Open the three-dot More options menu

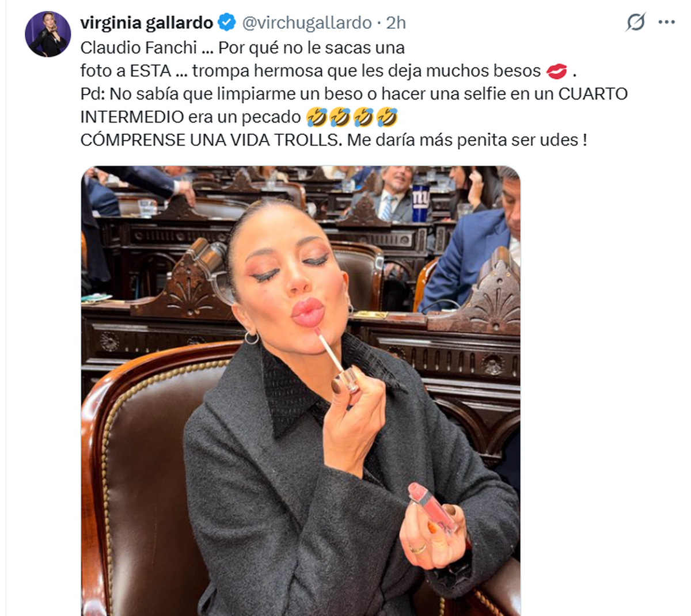666,22
